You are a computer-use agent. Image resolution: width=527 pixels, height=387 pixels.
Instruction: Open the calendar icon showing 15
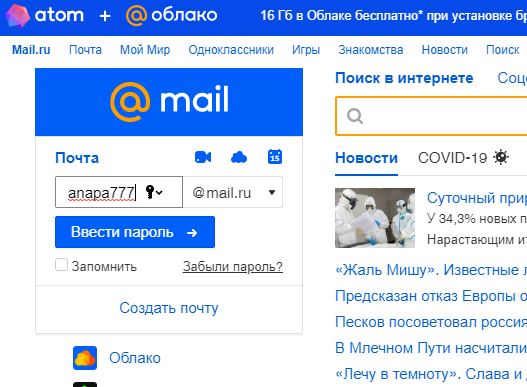pos(275,157)
